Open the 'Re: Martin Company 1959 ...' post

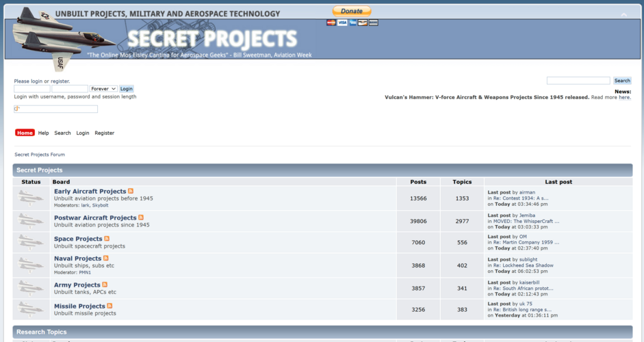(526, 243)
